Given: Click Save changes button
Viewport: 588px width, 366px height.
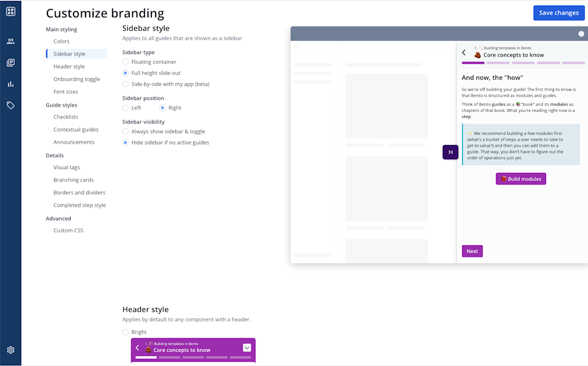Looking at the screenshot, I should click(x=559, y=13).
